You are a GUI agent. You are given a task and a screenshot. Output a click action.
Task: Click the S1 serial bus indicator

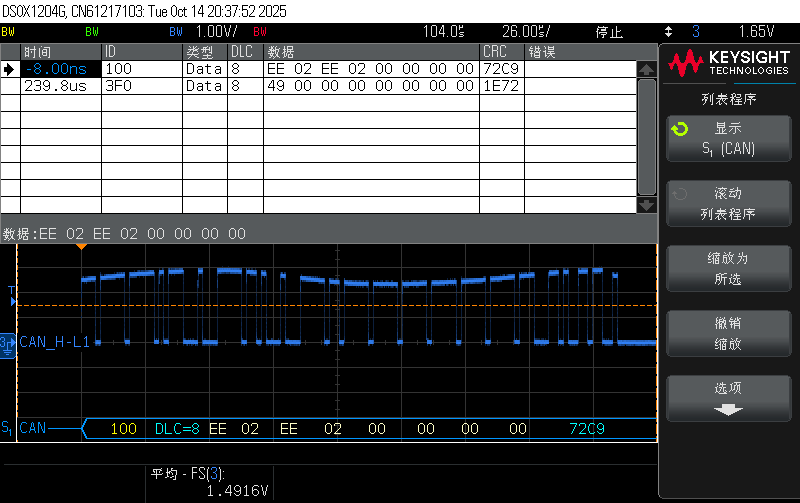tap(7, 429)
